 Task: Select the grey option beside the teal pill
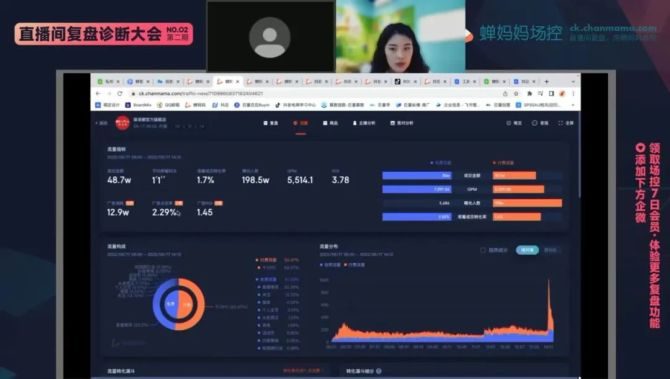550,250
